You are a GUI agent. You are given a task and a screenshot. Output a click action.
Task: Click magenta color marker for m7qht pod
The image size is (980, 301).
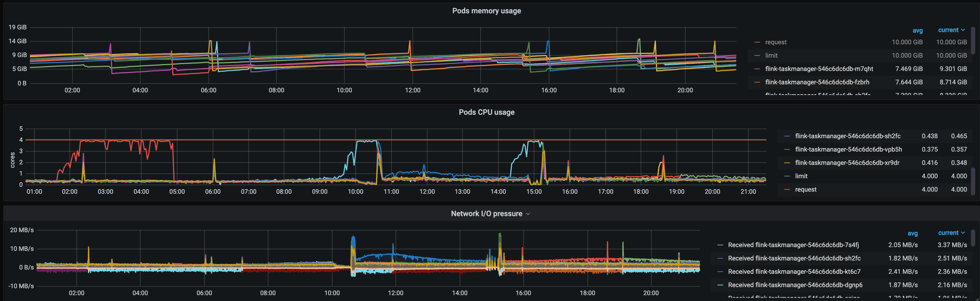(x=757, y=69)
